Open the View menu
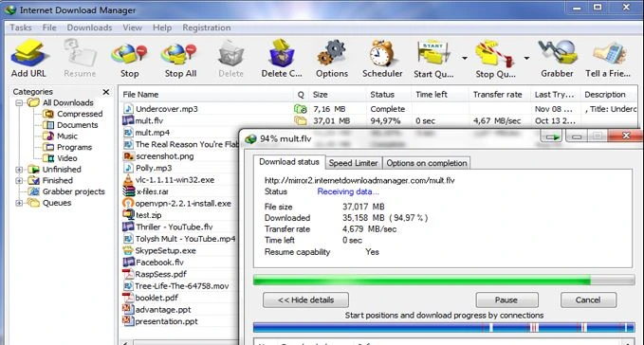The height and width of the screenshot is (345, 644). click(x=132, y=27)
